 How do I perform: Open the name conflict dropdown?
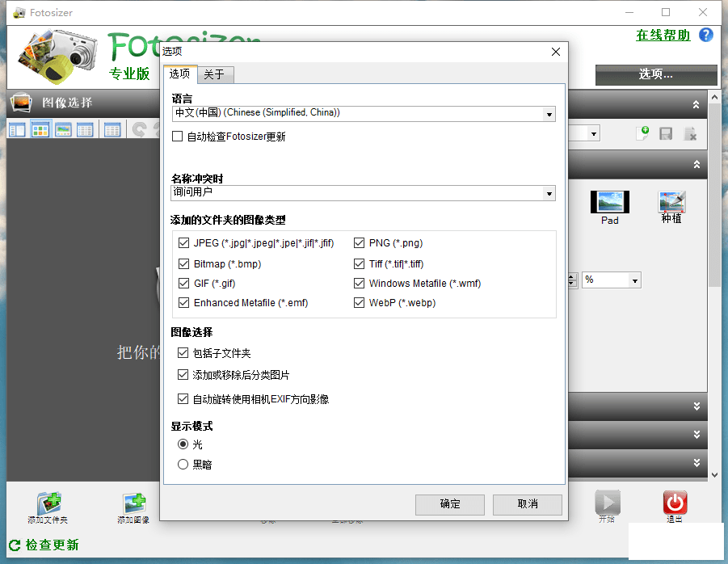549,194
